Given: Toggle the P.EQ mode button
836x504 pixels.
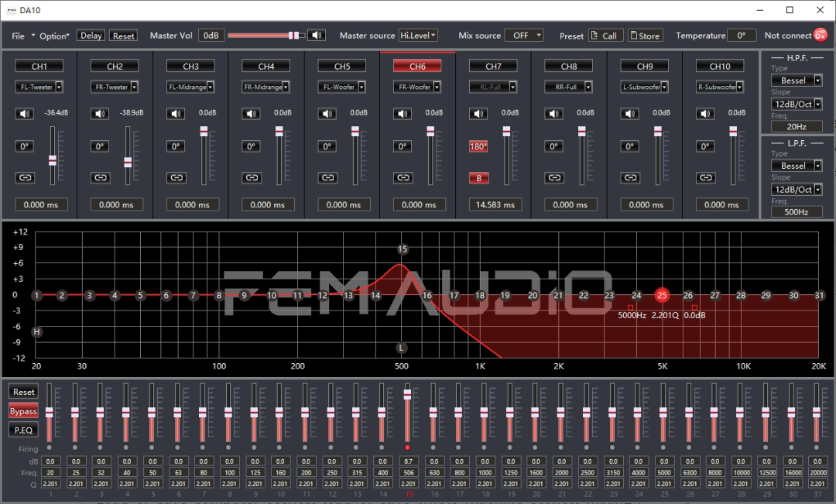Looking at the screenshot, I should [x=23, y=430].
